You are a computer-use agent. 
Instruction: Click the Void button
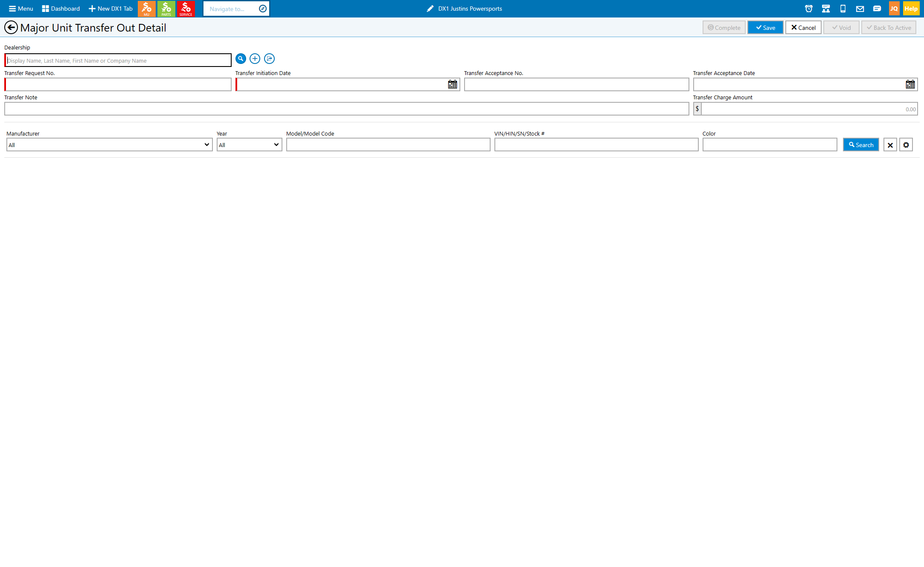point(841,28)
